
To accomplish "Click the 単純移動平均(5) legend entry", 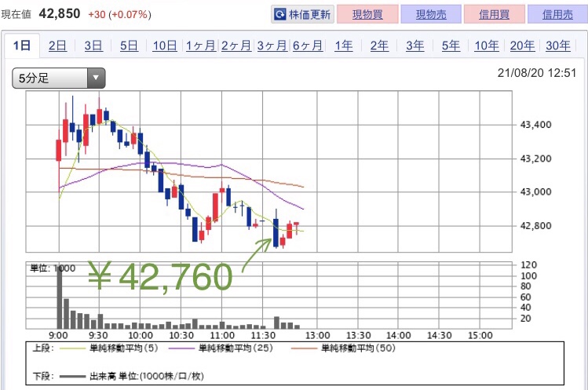I will pos(109,348).
